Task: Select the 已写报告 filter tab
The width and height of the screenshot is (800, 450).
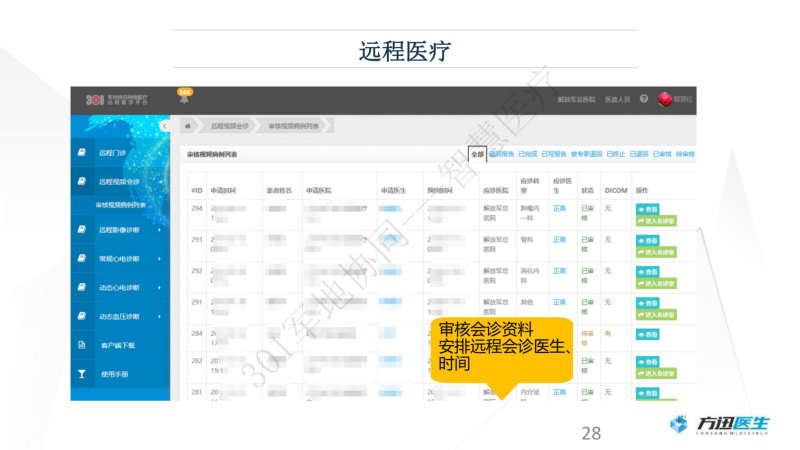Action: tap(554, 154)
